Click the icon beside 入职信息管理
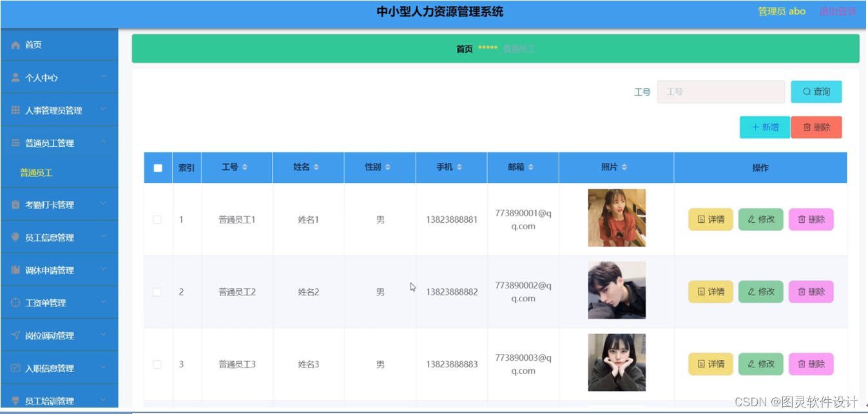This screenshot has height=414, width=868. point(16,368)
